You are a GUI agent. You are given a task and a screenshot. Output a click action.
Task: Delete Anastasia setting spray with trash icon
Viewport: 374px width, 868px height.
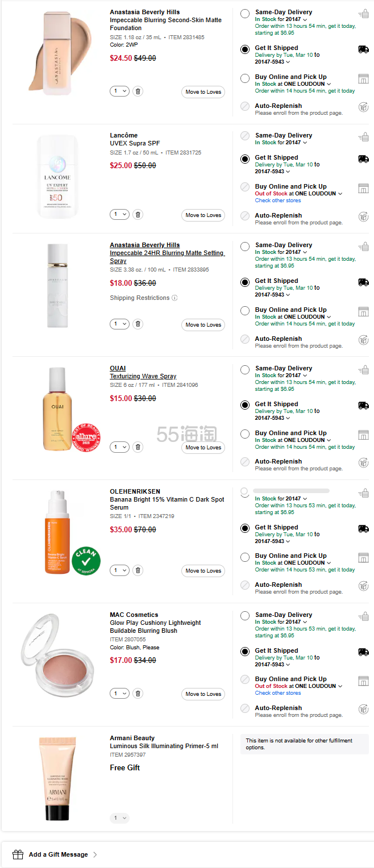coord(138,324)
